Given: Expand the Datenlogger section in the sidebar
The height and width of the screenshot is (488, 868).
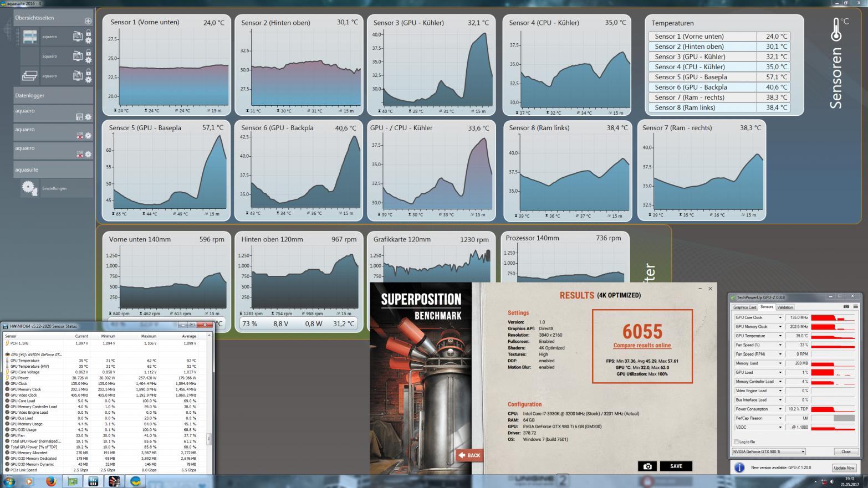Looking at the screenshot, I should 53,95.
